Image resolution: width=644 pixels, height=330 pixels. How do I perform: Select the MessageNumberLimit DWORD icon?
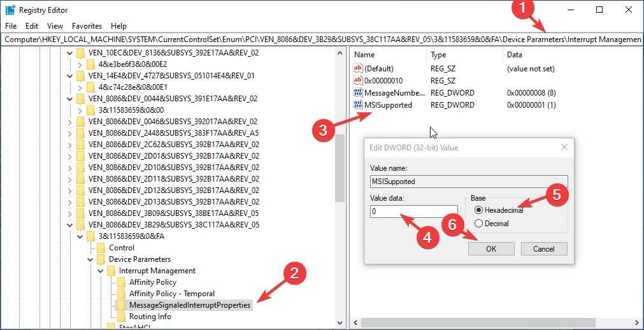[x=358, y=92]
